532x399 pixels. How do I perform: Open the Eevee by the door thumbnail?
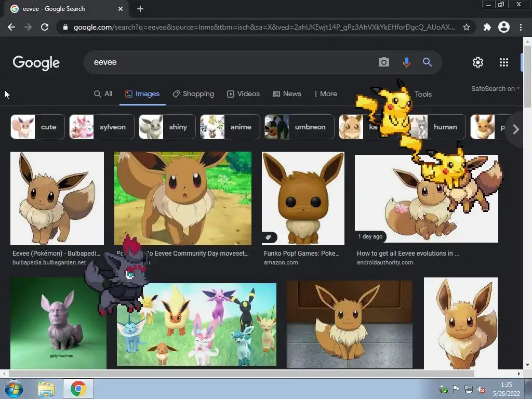coord(350,324)
